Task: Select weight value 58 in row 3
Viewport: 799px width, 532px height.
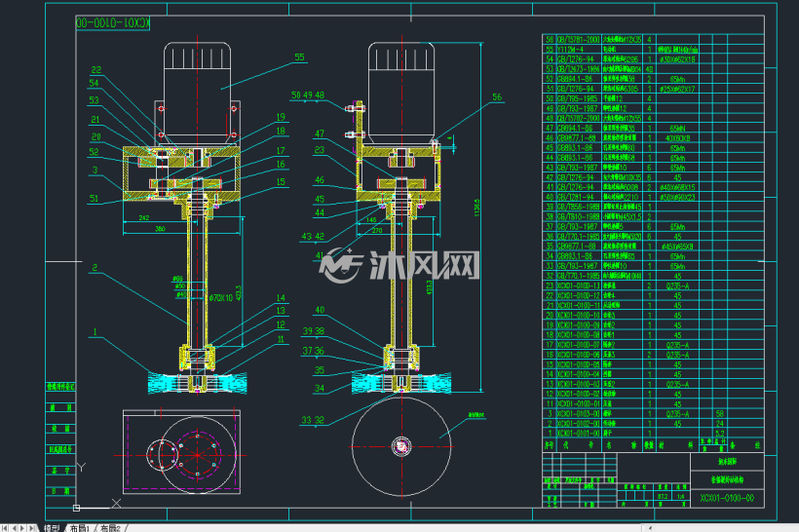Action: (x=719, y=414)
